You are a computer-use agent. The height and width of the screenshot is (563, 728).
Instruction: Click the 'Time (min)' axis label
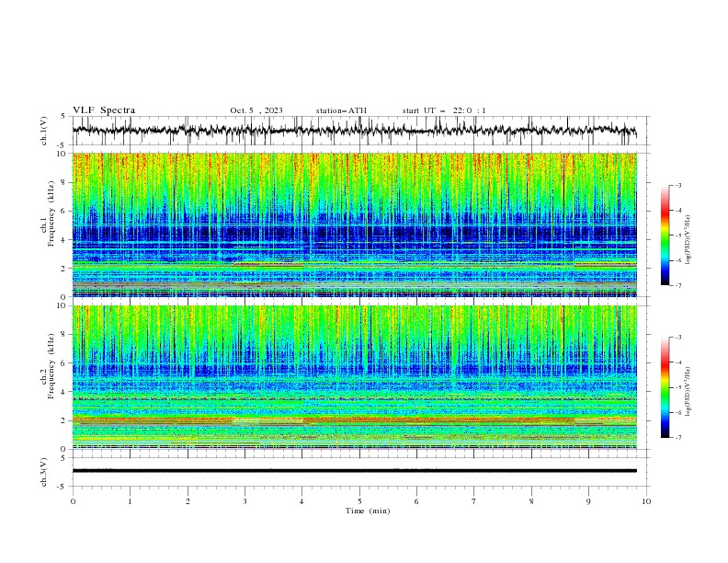coord(368,511)
